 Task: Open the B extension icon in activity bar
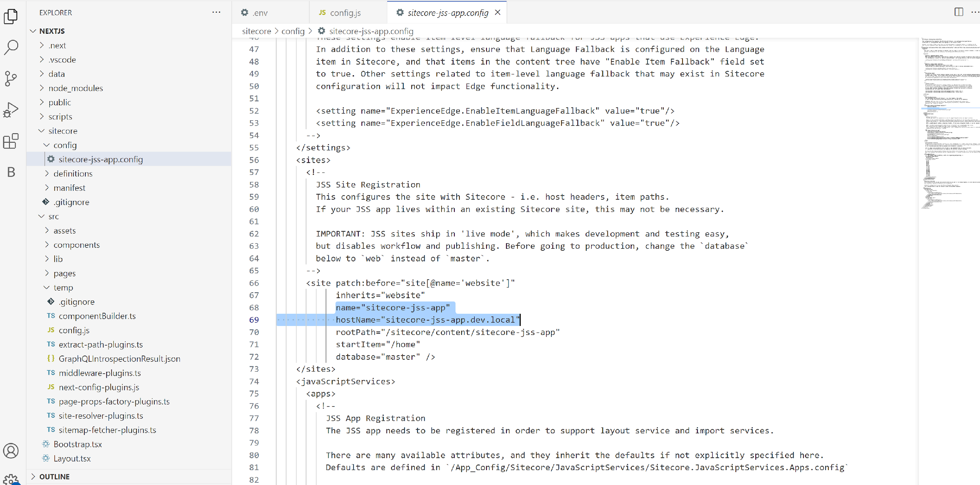(x=11, y=172)
